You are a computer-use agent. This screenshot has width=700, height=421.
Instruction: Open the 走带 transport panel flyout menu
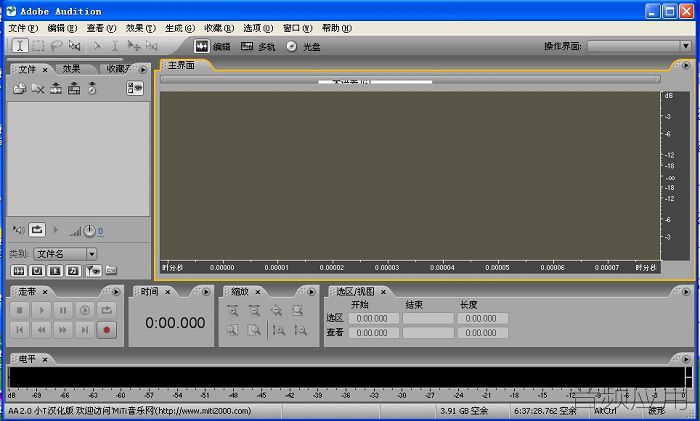coord(116,292)
